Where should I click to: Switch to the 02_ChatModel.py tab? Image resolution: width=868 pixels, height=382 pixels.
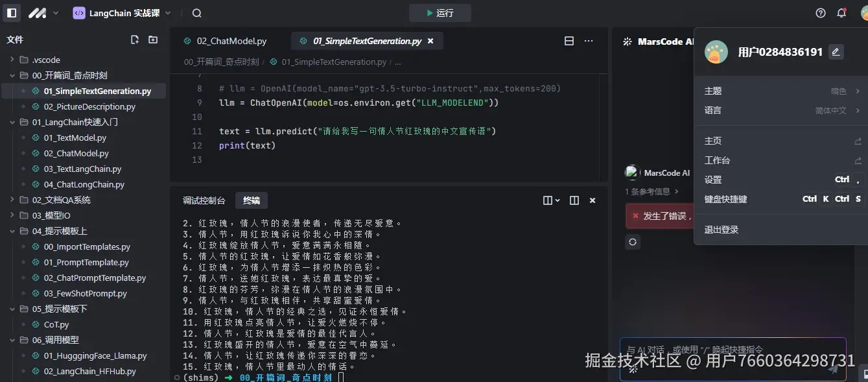pyautogui.click(x=231, y=40)
